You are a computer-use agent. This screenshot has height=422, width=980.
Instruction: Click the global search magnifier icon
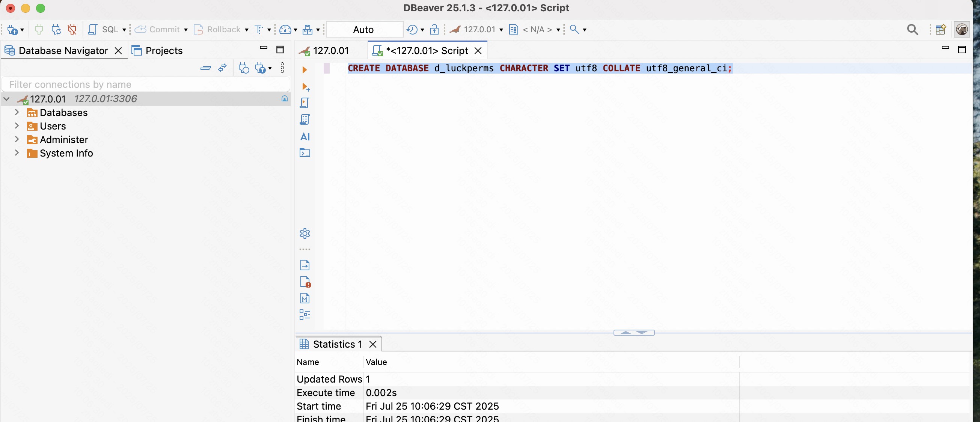tap(912, 30)
